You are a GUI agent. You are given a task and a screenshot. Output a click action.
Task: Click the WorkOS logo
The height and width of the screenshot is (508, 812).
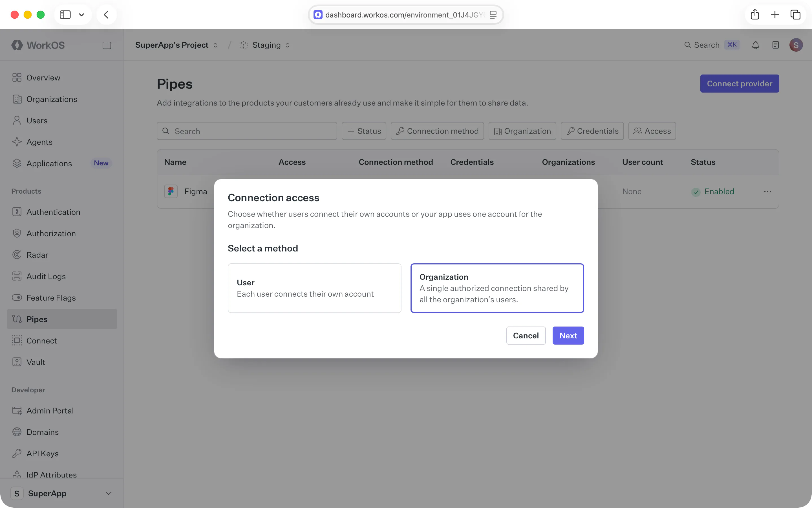click(x=38, y=45)
